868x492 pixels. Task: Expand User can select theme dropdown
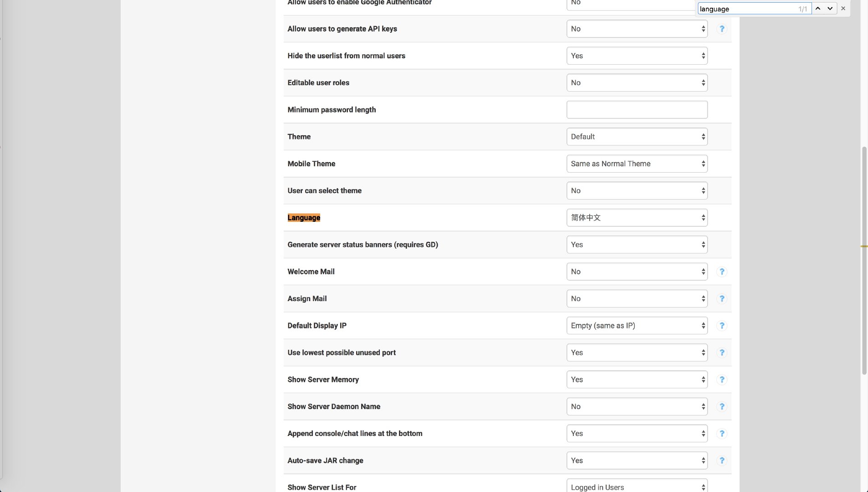point(637,191)
